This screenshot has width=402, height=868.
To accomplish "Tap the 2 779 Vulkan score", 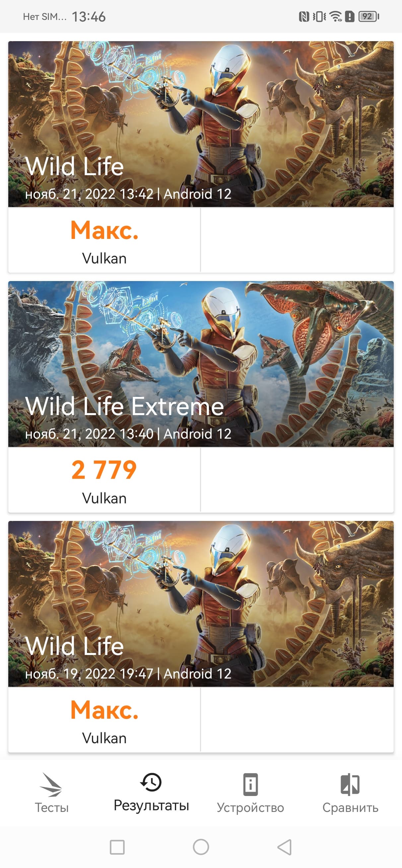I will point(104,470).
